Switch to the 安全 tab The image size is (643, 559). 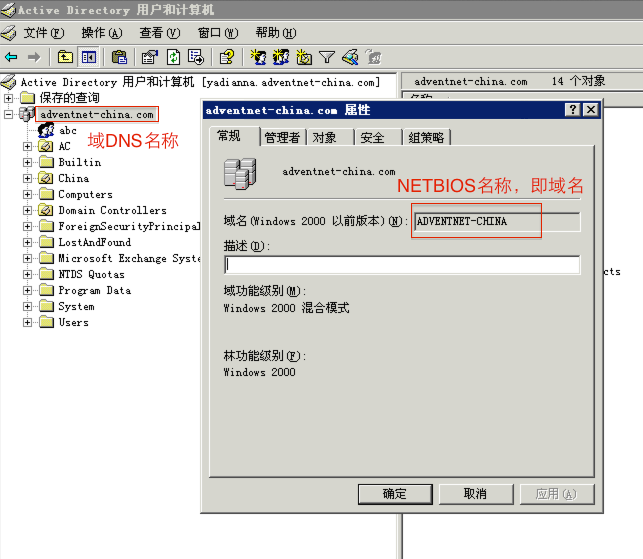pos(378,137)
